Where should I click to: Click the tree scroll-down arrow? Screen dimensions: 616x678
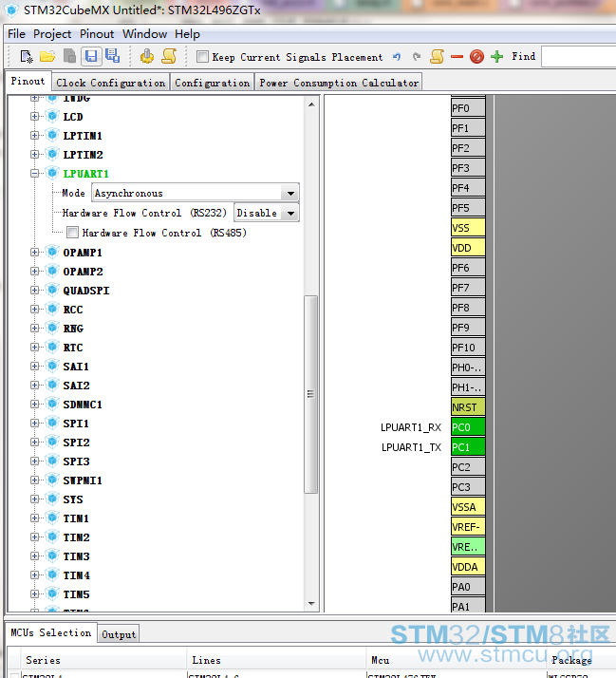click(x=311, y=604)
